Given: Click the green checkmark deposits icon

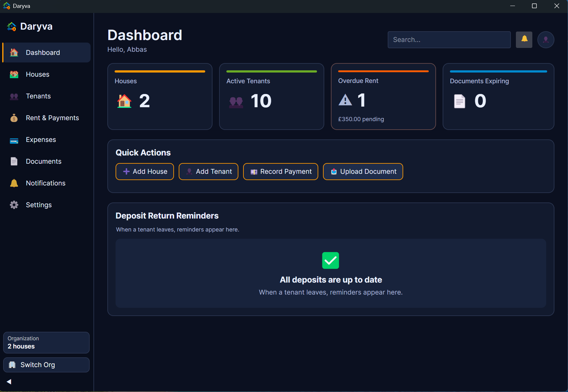Looking at the screenshot, I should [330, 260].
